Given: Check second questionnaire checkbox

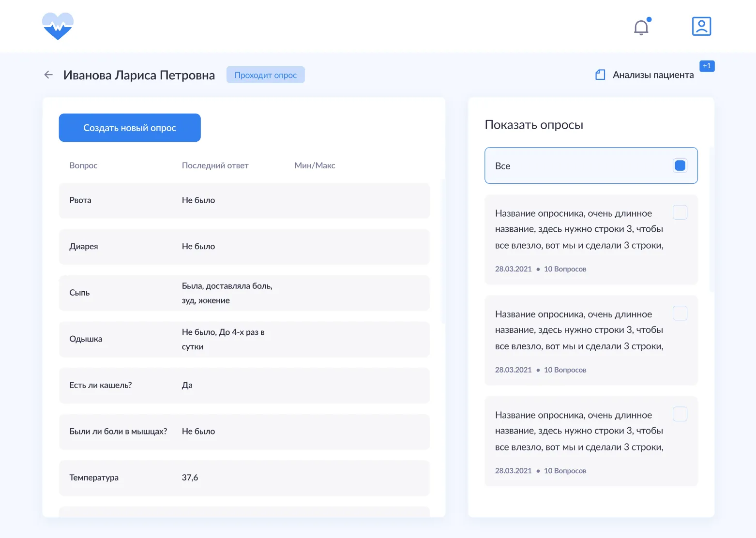Looking at the screenshot, I should point(680,313).
